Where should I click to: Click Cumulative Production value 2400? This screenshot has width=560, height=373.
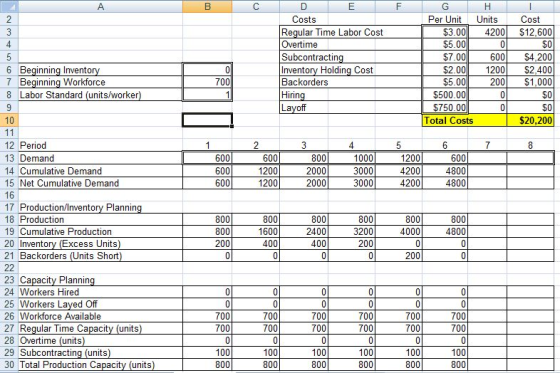(304, 232)
